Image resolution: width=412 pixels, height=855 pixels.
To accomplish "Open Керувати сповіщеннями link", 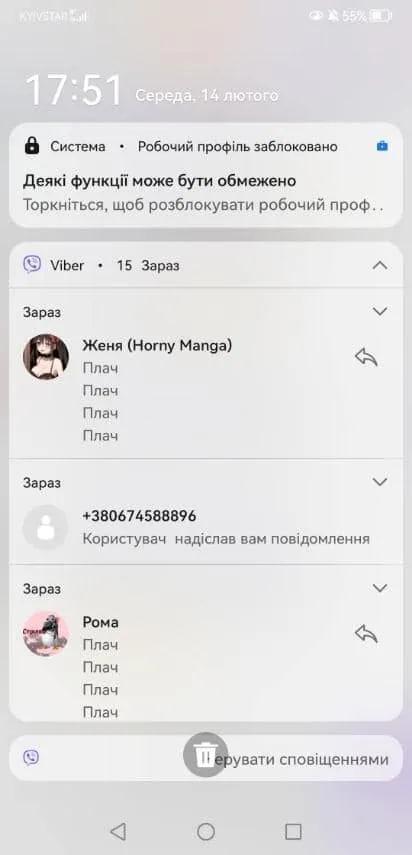I will click(302, 759).
